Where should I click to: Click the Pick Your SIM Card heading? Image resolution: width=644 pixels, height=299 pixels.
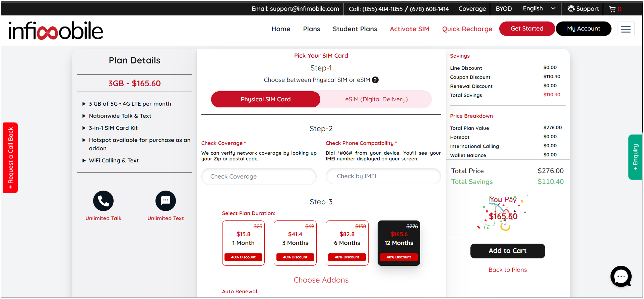pos(321,56)
